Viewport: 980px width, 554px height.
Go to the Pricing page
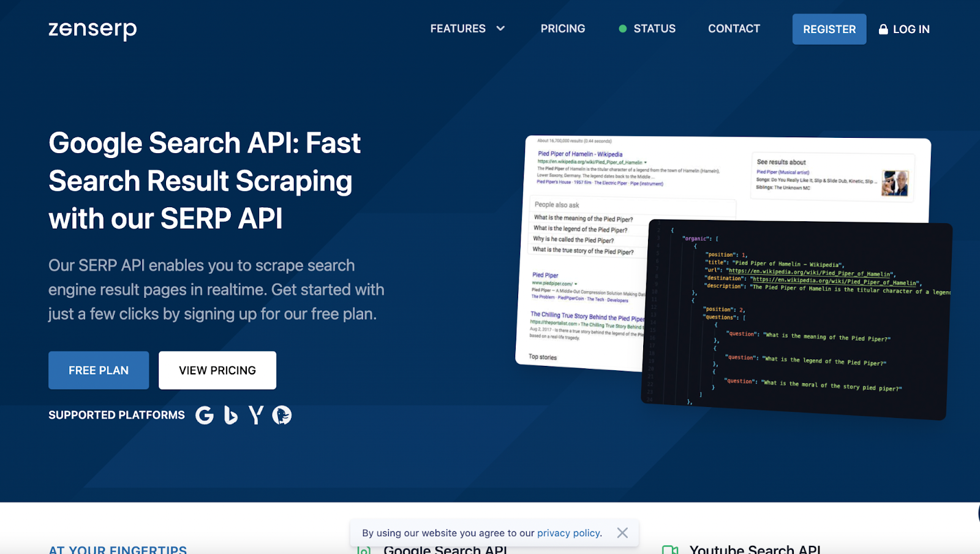click(562, 29)
